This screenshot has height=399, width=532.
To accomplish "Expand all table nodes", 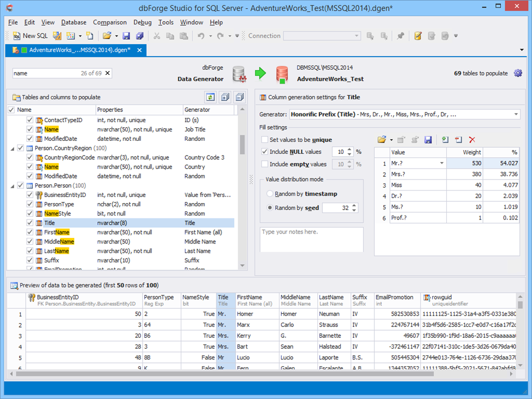I will tap(224, 97).
